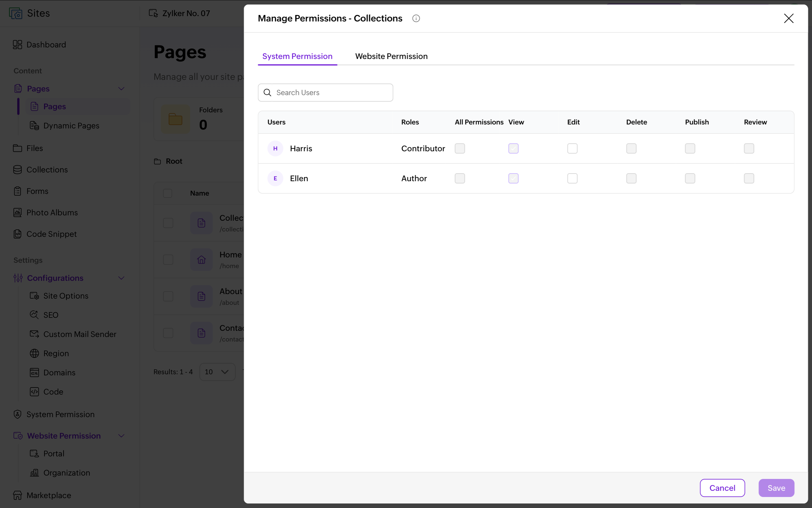812x508 pixels.
Task: Open System Permission in sidebar
Action: point(54,415)
